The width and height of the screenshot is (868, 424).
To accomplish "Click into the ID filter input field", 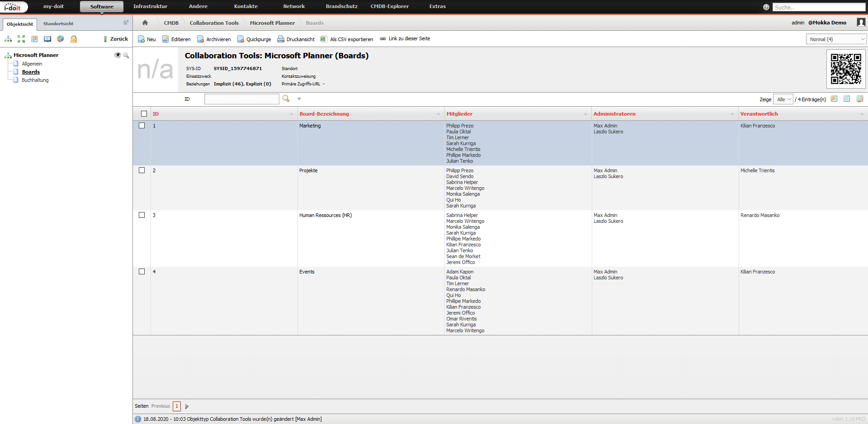I will 242,99.
